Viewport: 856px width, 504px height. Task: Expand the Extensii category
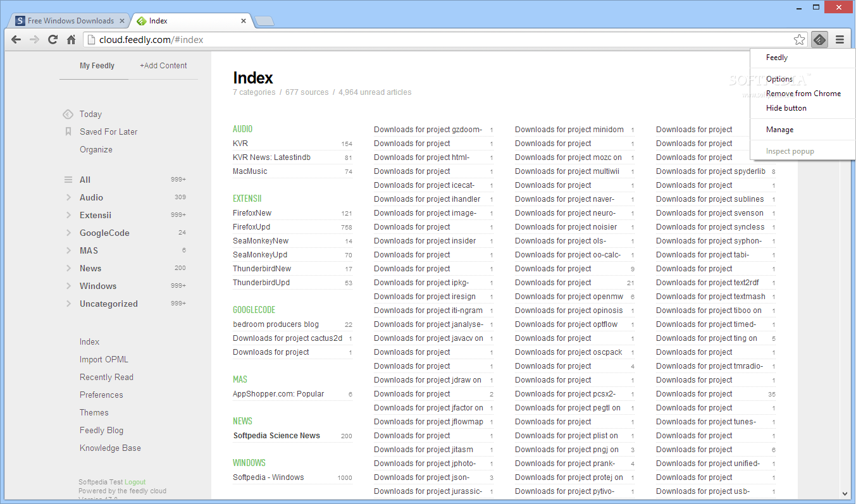tap(68, 215)
